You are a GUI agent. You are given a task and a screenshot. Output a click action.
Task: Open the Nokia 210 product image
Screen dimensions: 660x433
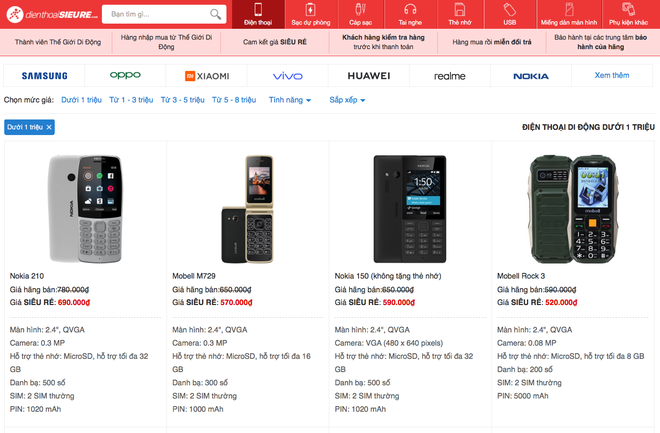pyautogui.click(x=85, y=209)
